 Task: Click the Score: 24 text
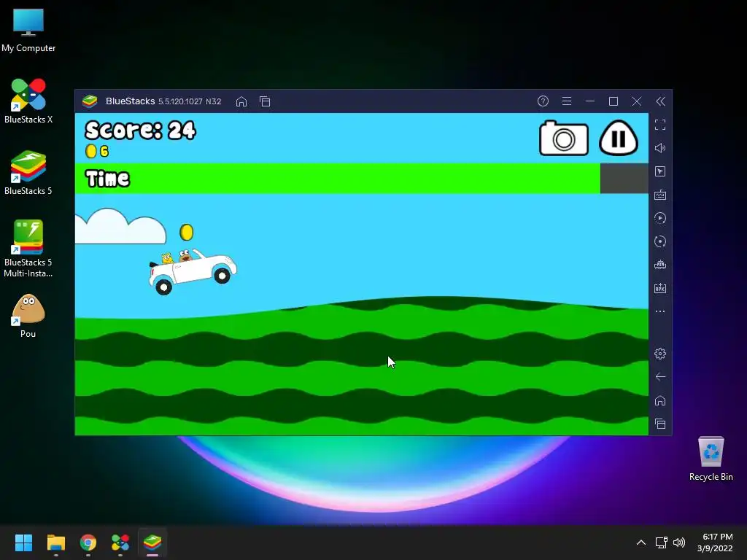(140, 130)
